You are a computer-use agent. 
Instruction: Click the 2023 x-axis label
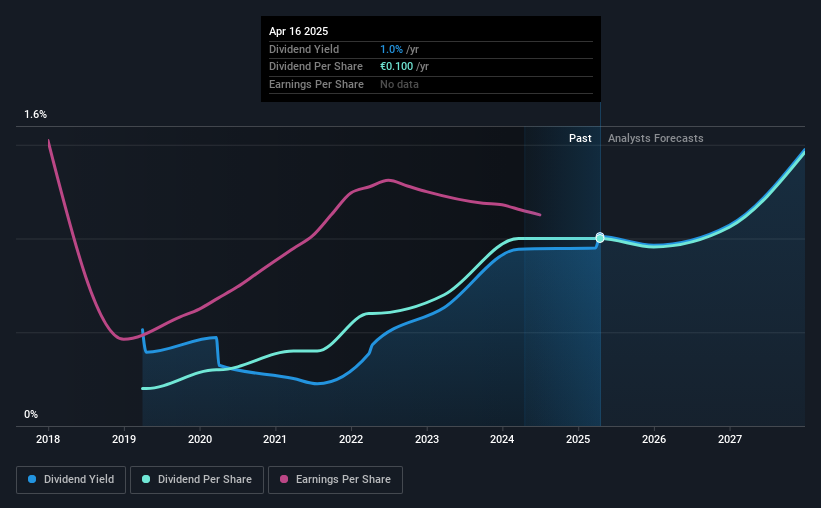tap(427, 439)
